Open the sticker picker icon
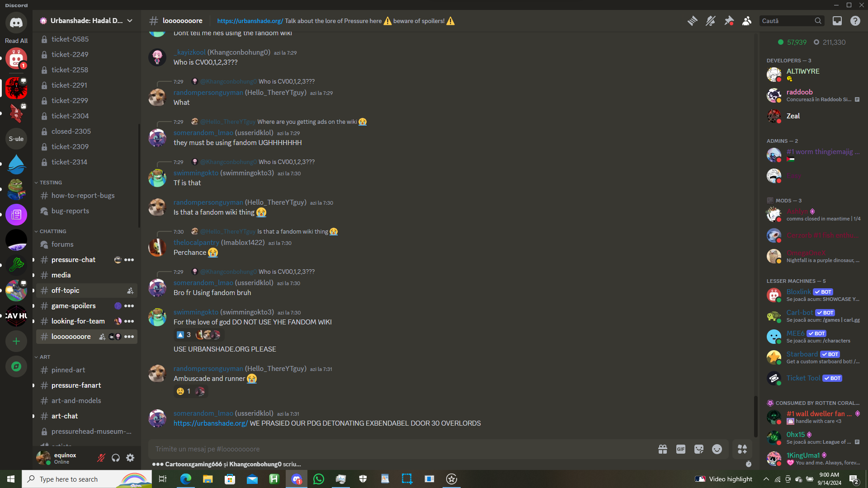 (699, 449)
